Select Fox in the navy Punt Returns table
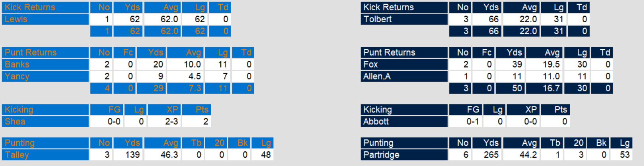 (x=371, y=64)
